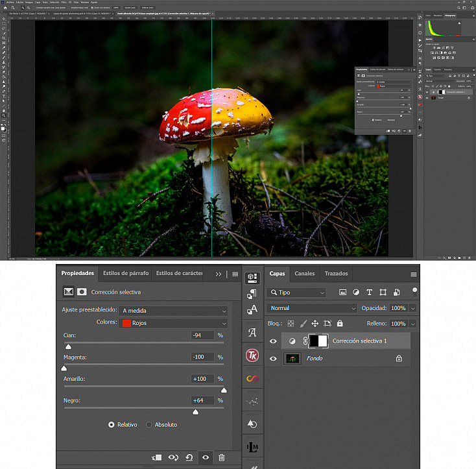Click the mask icon next to Corrección selectiva label
The image size is (476, 469).
tap(82, 292)
